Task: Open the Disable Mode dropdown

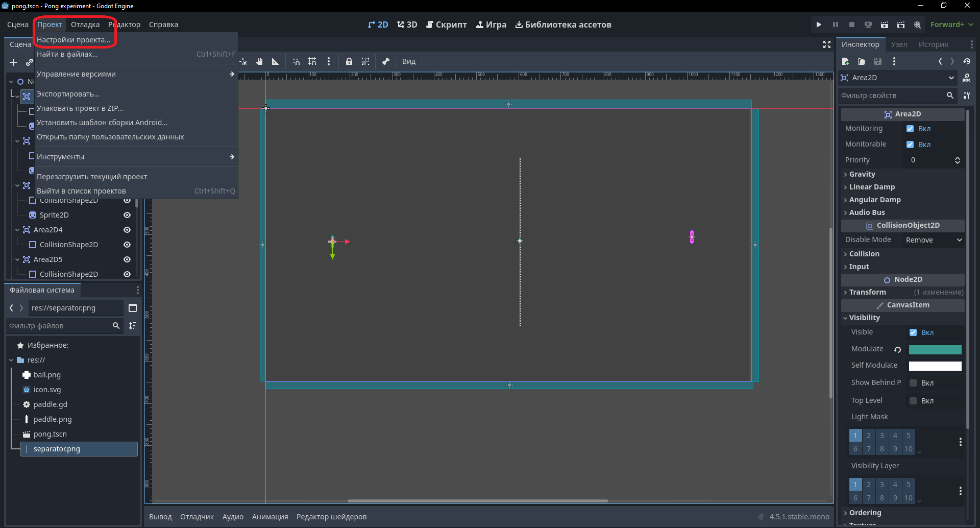Action: (x=934, y=240)
